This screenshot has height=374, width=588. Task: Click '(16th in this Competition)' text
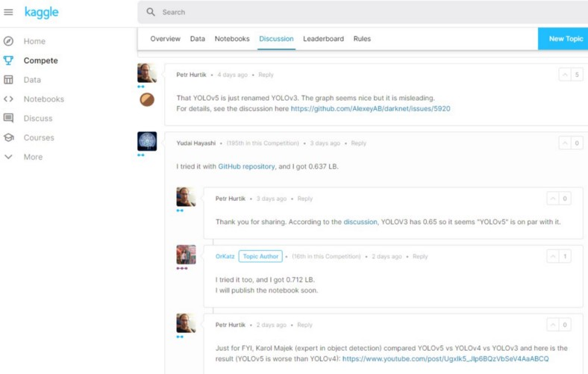pos(326,256)
